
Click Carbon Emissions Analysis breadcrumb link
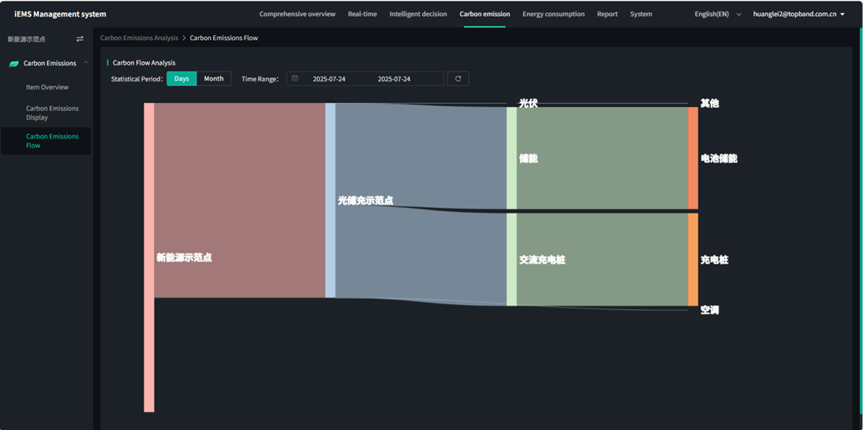coord(139,37)
